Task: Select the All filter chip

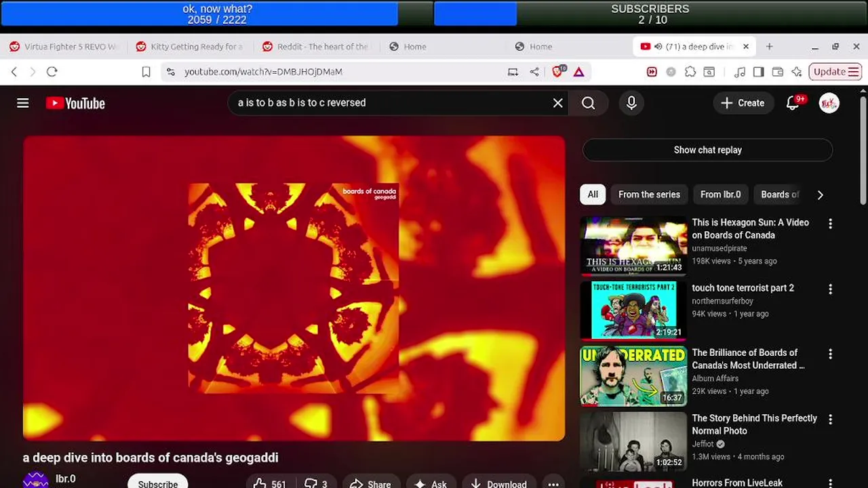Action: 593,195
